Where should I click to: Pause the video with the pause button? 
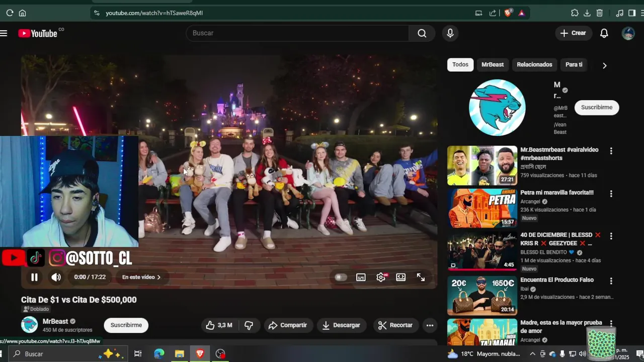[x=34, y=277]
